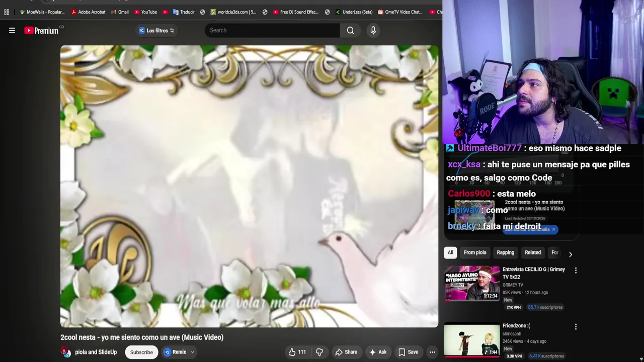Open the UnderLess (Beta) bookmark

point(354,12)
